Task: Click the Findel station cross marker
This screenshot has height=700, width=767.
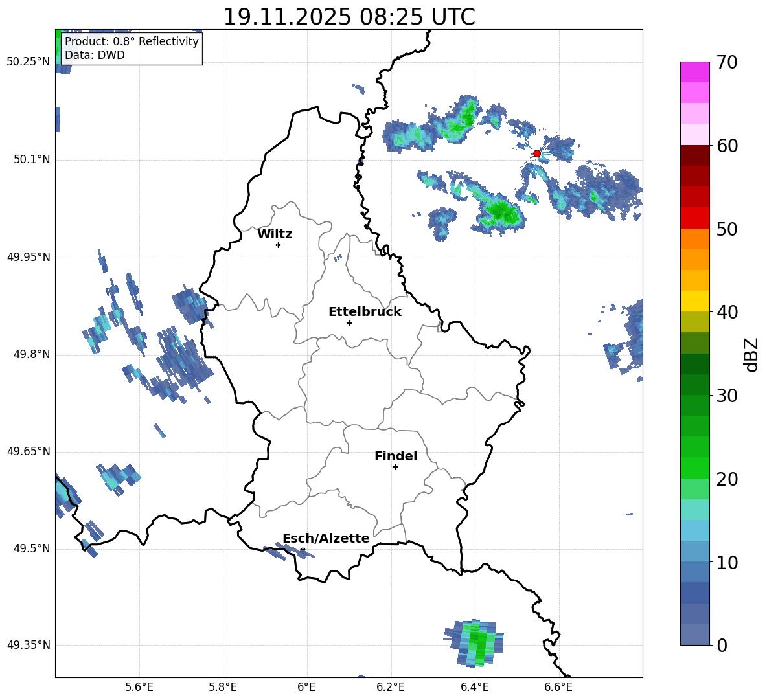Action: click(x=395, y=468)
